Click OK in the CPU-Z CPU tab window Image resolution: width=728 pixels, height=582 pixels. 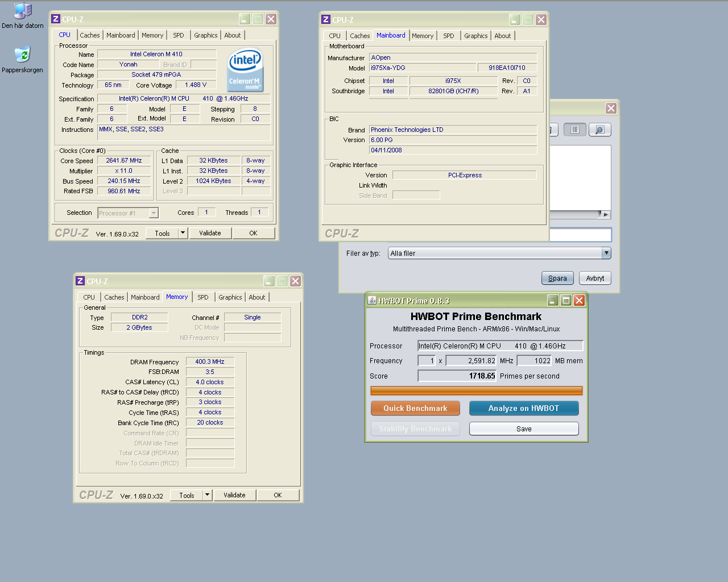point(253,233)
